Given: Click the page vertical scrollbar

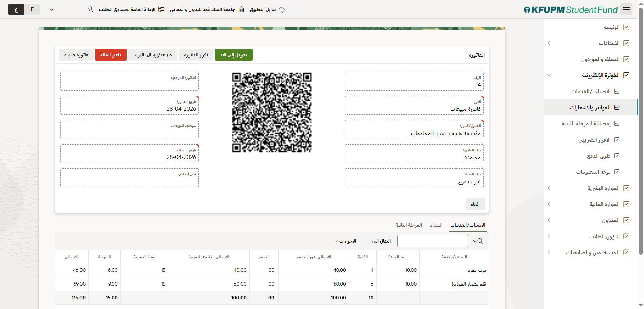Looking at the screenshot, I should point(641,131).
